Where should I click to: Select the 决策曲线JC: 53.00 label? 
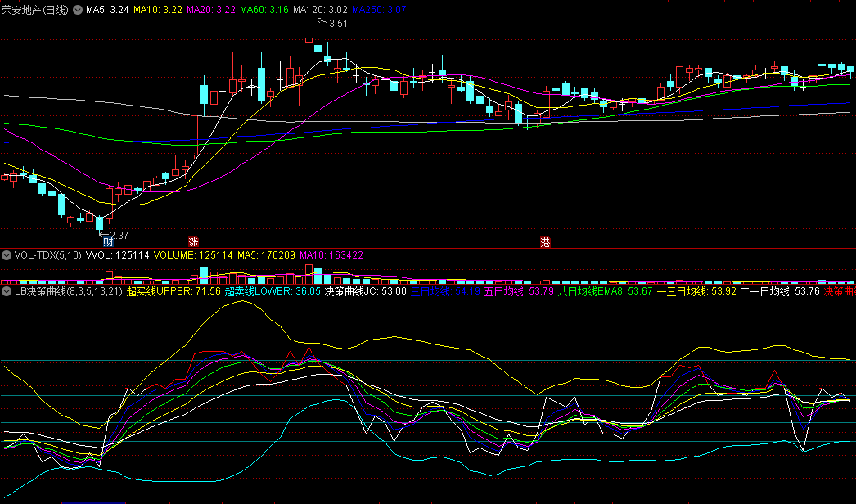coord(366,291)
